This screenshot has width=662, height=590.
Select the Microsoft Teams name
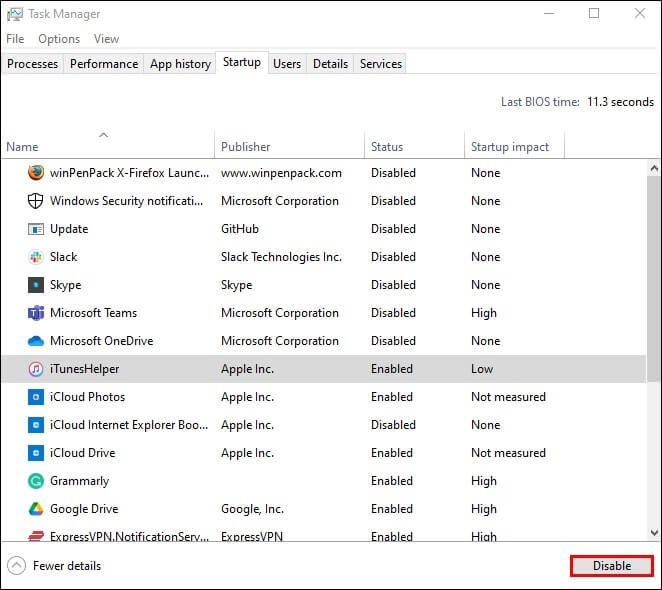tap(93, 313)
